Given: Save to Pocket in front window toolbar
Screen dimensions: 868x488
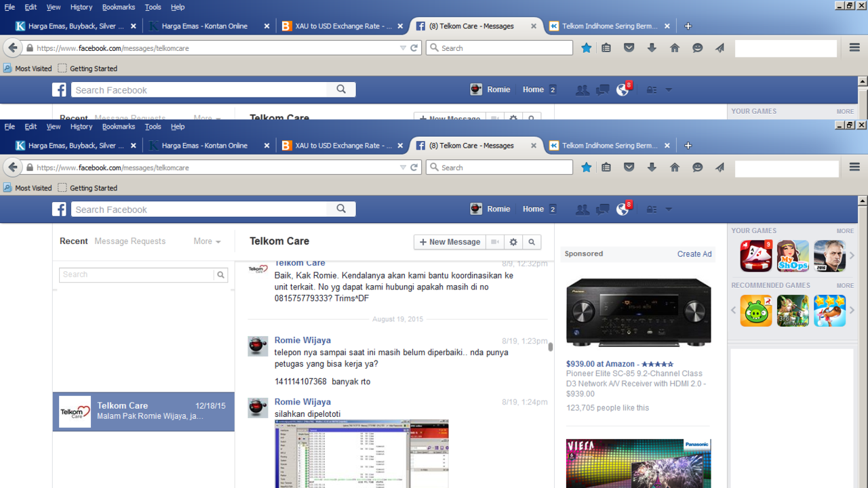Looking at the screenshot, I should click(629, 167).
